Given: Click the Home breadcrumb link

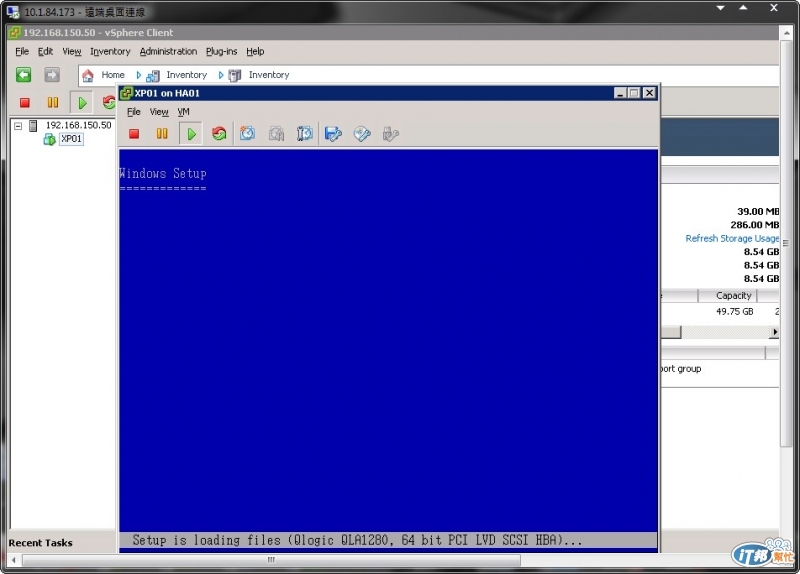Looking at the screenshot, I should point(113,75).
